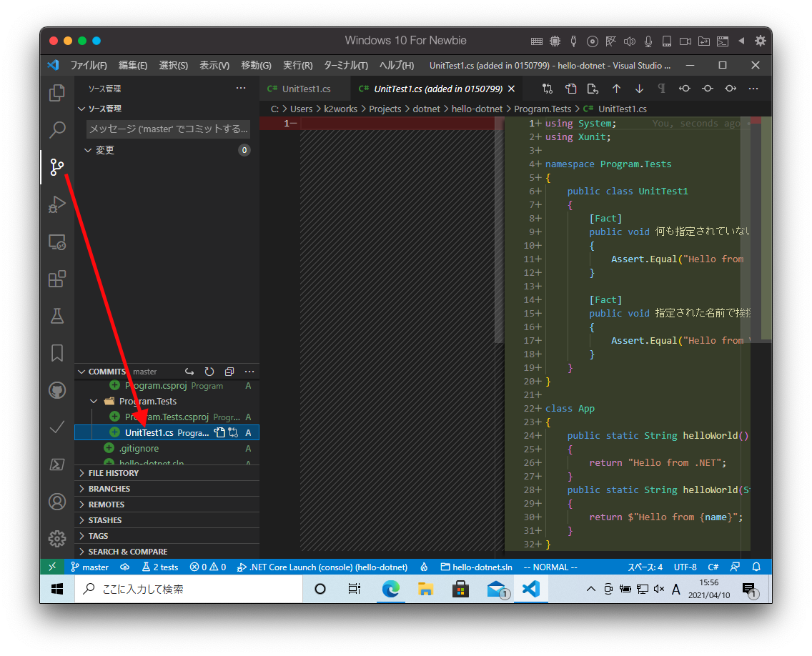The image size is (812, 656).
Task: Open the GitHub view in activity bar
Action: 57,390
